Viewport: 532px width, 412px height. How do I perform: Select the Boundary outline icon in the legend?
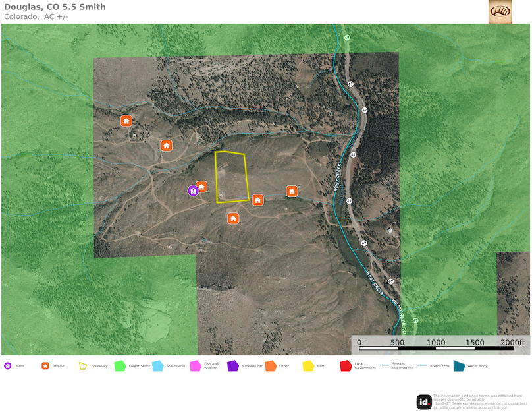83,366
